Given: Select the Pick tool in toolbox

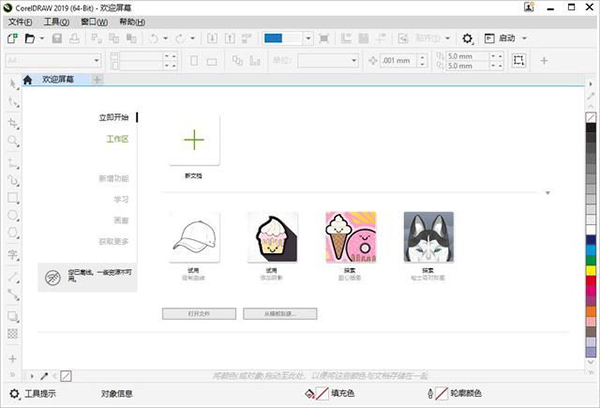Looking at the screenshot, I should coord(13,84).
